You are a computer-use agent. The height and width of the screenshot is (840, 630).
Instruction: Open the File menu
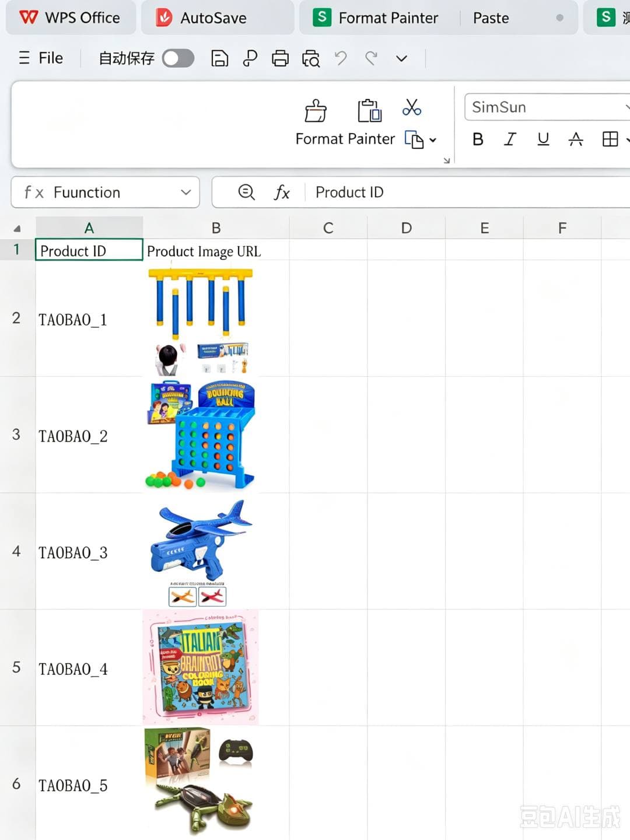pyautogui.click(x=41, y=58)
